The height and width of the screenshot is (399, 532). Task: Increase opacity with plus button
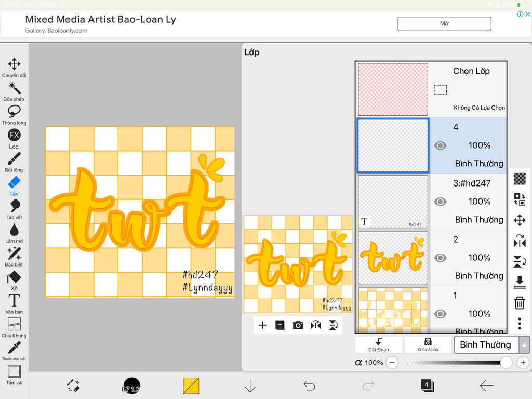[523, 362]
